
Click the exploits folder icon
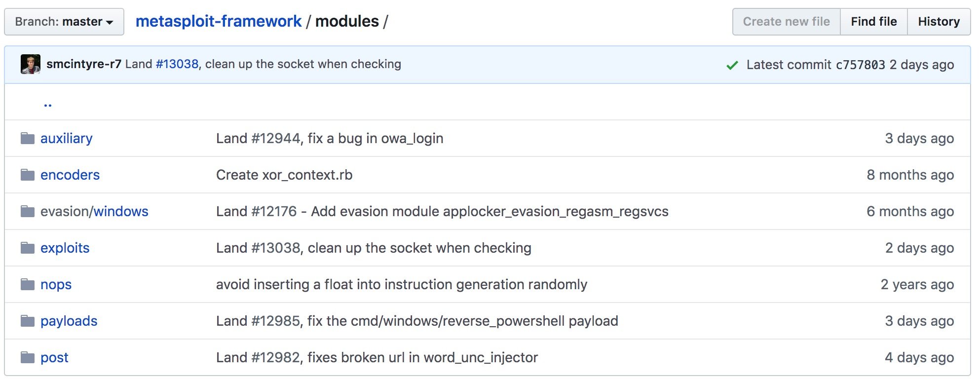pyautogui.click(x=28, y=248)
